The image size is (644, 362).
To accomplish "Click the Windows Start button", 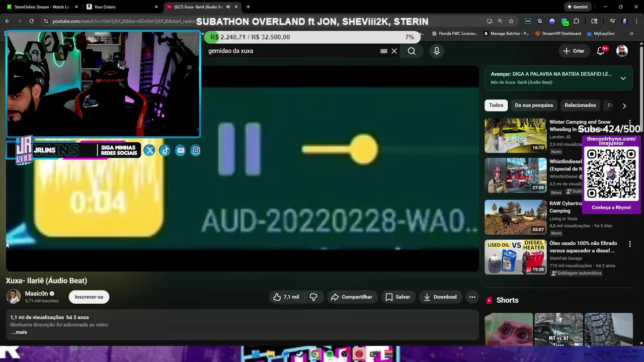I will 256,354.
